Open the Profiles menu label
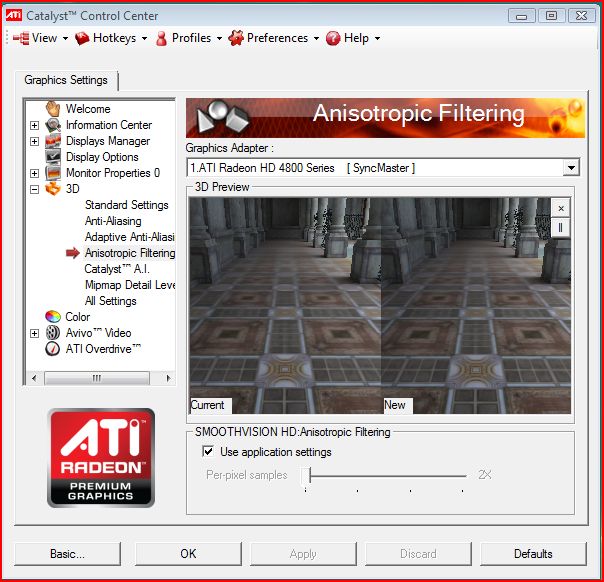Viewport: 604px width, 582px height. click(x=191, y=38)
